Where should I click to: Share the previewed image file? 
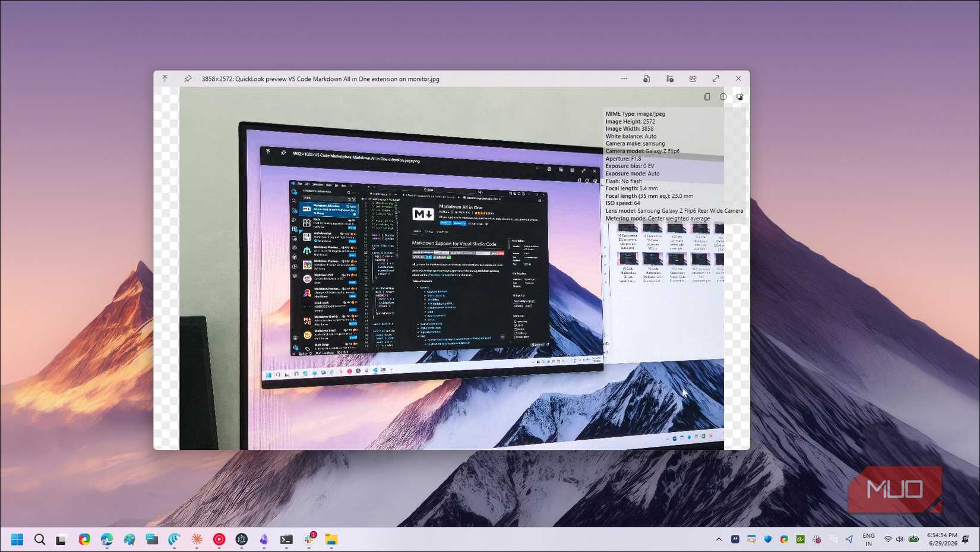pos(693,78)
